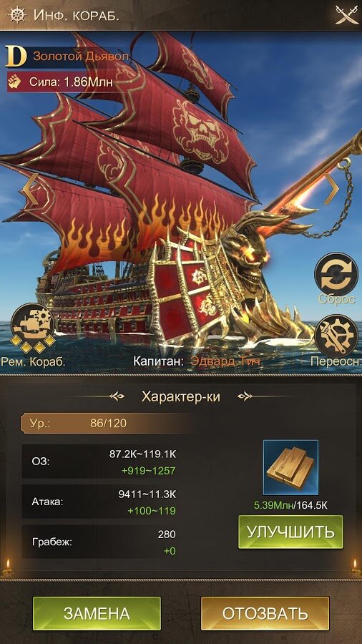Tap the level bar showing 86/120
362x644 pixels.
tap(107, 424)
